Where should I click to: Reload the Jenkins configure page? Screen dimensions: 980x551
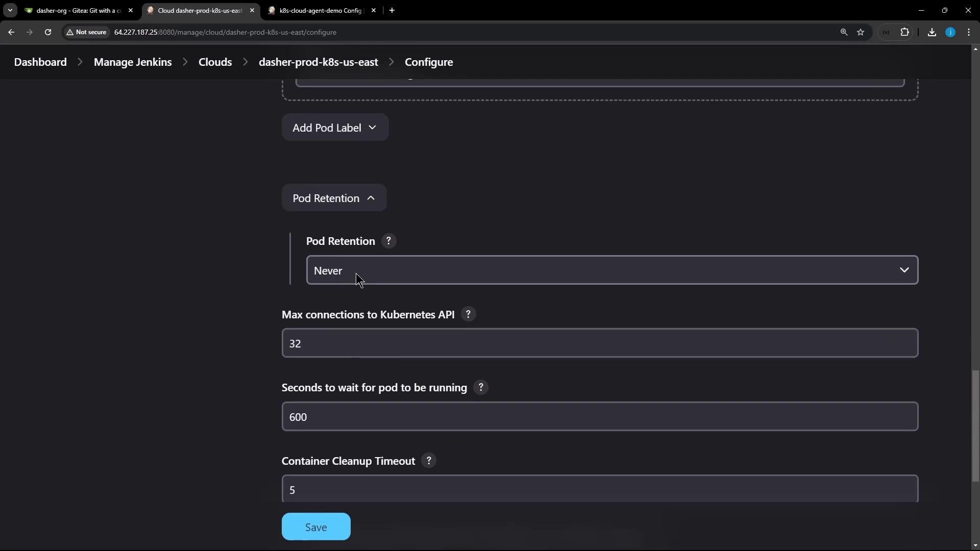tap(48, 32)
